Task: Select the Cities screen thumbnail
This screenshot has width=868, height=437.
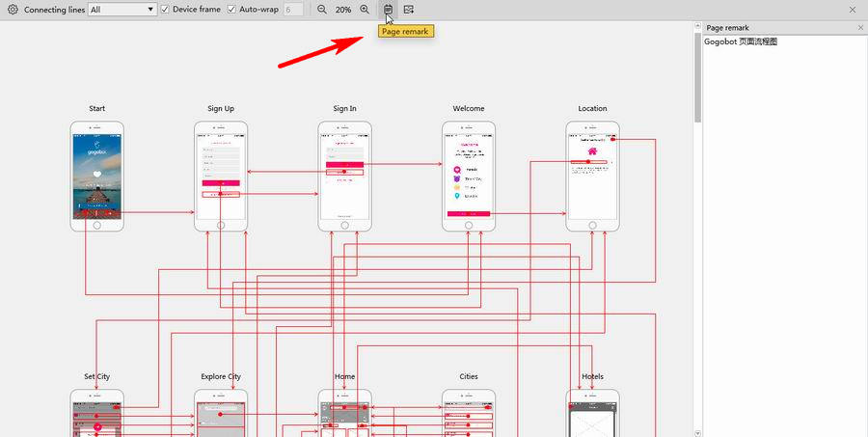Action: click(469, 413)
